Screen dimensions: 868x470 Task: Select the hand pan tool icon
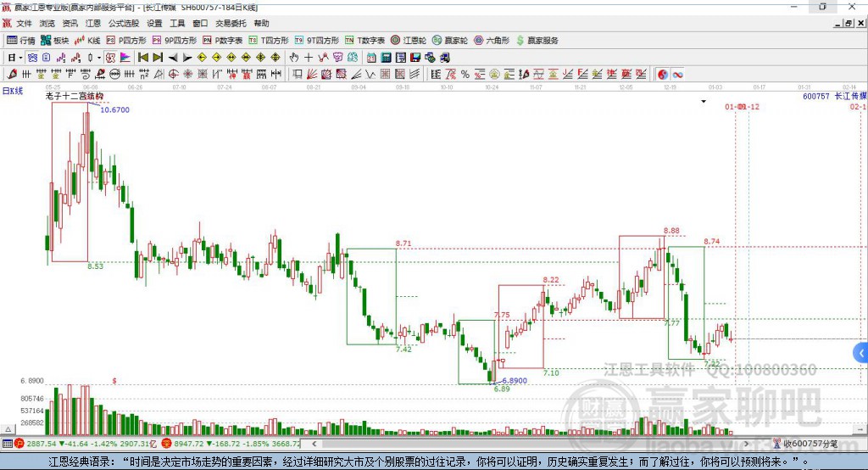coord(294,58)
